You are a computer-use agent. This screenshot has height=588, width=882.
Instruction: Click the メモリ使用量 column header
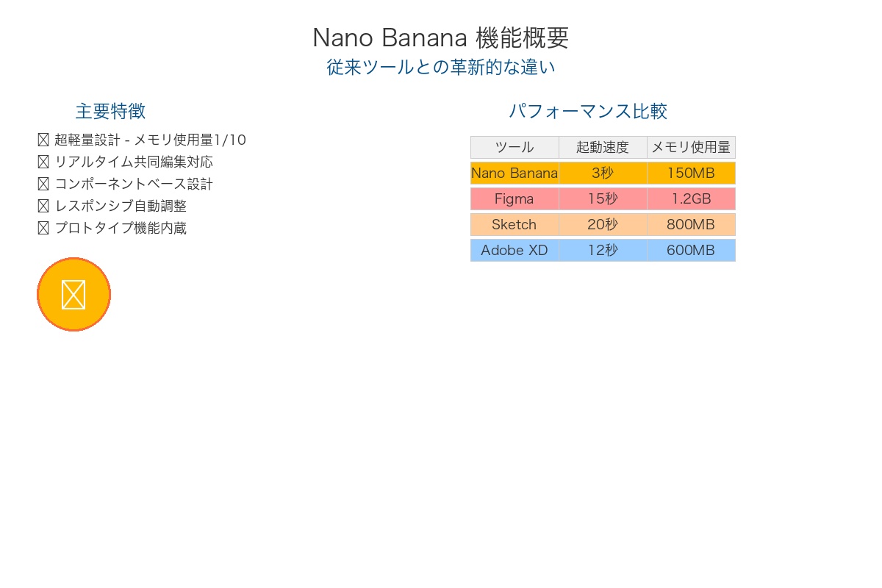[x=691, y=147]
